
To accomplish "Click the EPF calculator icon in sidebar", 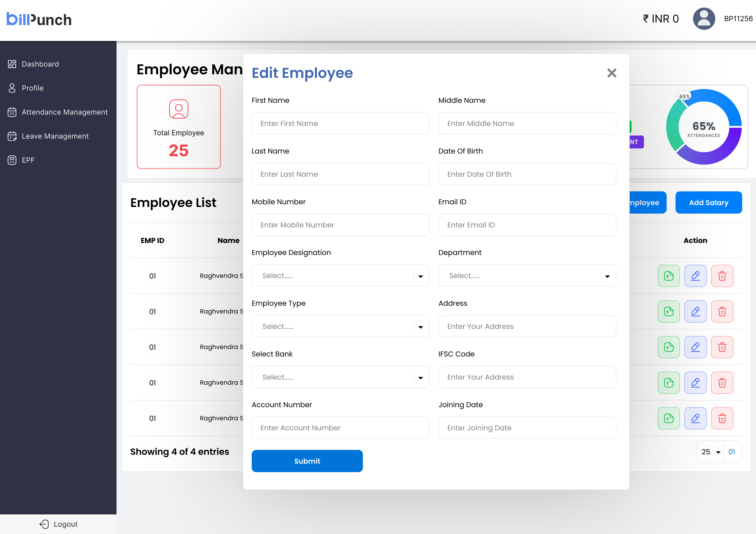I will point(12,160).
